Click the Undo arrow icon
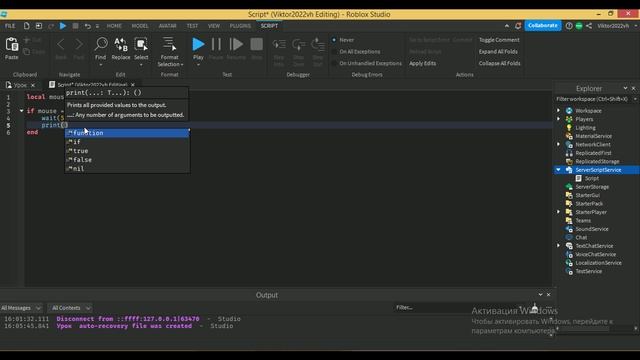The width and height of the screenshot is (640, 360). tap(87, 26)
